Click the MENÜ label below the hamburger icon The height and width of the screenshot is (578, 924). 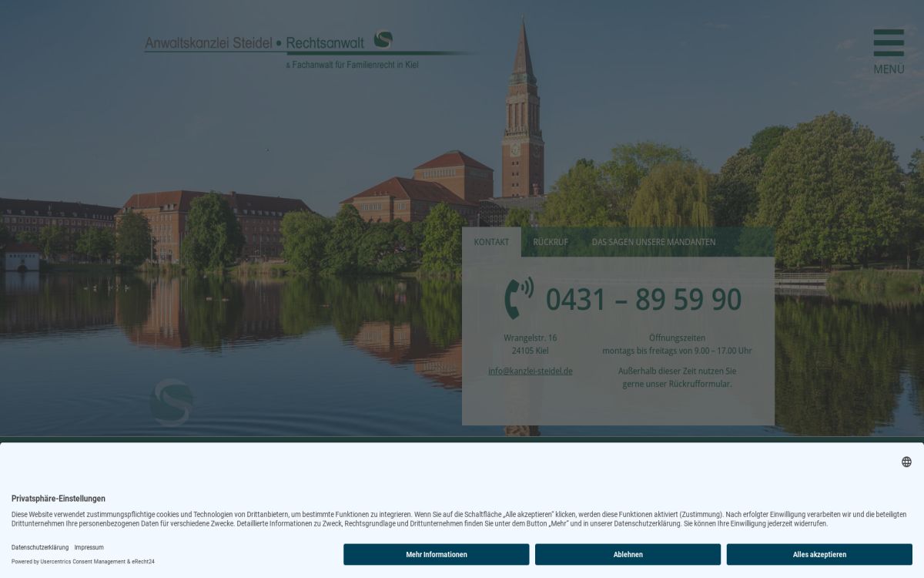(889, 69)
